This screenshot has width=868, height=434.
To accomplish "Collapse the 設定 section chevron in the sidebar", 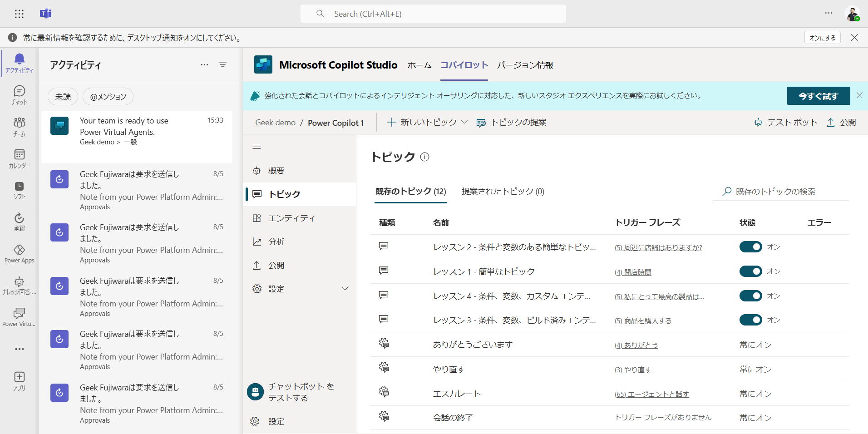I will [345, 288].
